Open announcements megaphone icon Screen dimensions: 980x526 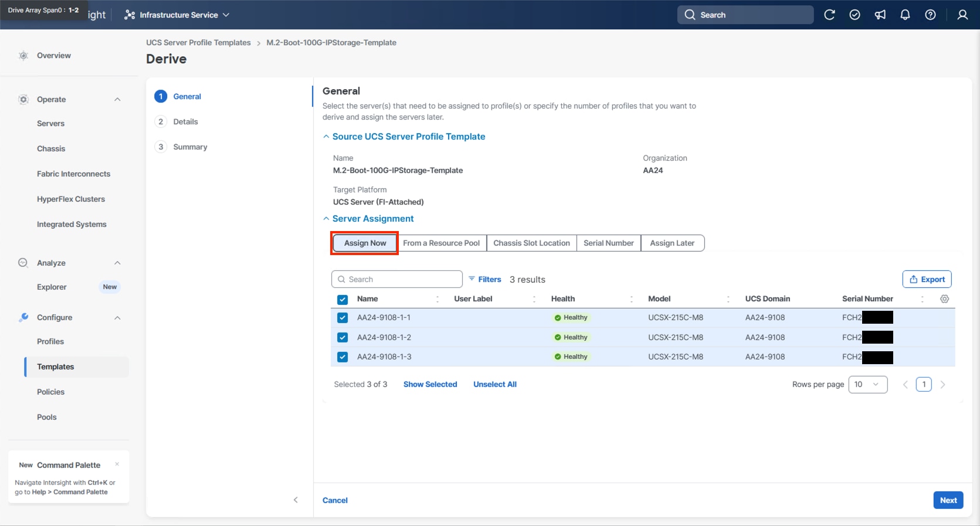pos(880,15)
